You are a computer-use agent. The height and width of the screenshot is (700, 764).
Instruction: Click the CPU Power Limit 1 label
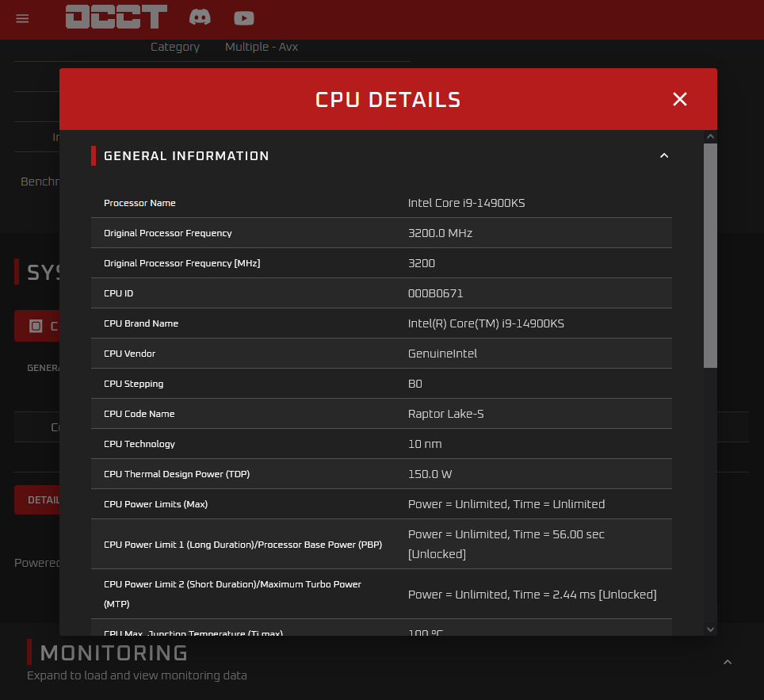(243, 545)
